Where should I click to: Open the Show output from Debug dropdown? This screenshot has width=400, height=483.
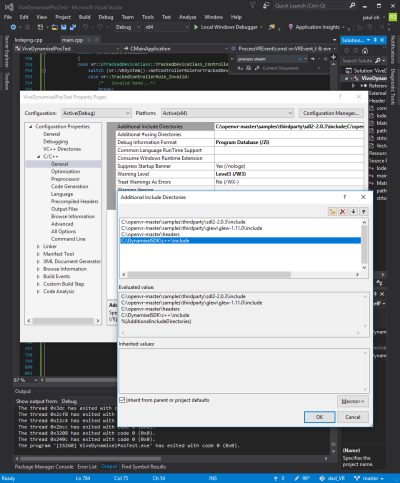coord(88,401)
